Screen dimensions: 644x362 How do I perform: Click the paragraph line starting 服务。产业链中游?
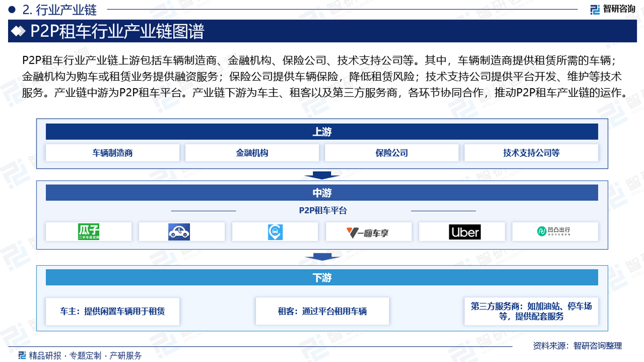[x=325, y=92]
